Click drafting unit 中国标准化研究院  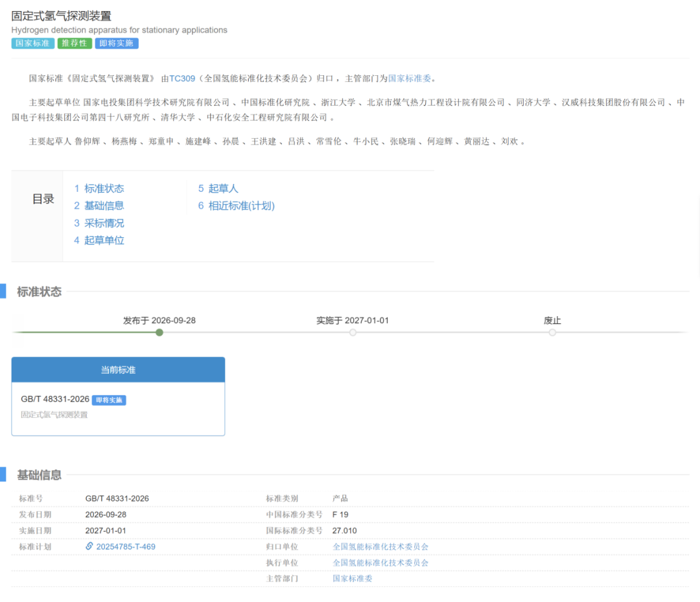[x=275, y=102]
